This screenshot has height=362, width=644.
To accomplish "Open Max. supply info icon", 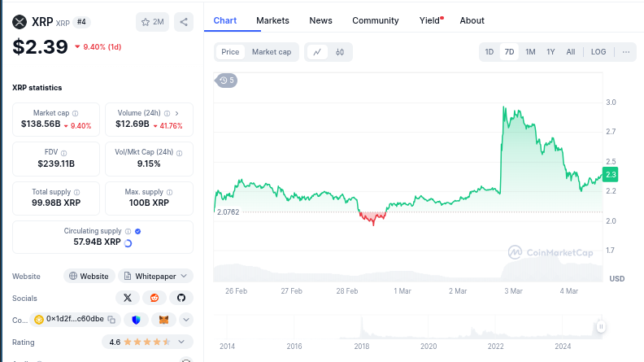I will tap(170, 192).
